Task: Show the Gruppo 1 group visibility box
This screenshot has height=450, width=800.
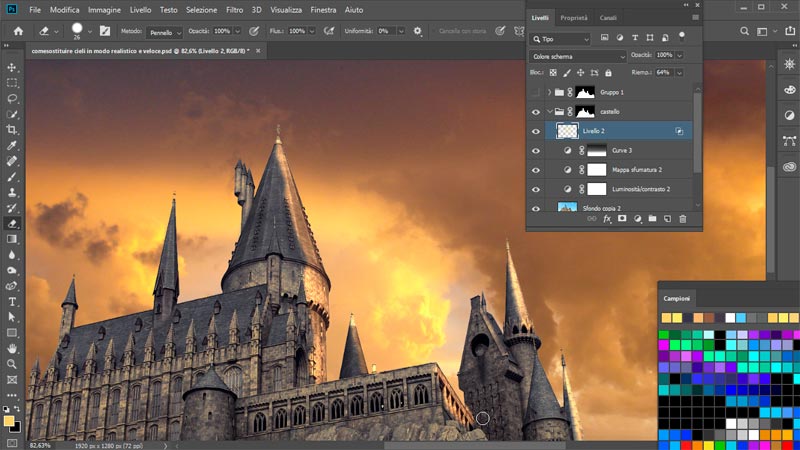Action: [x=536, y=92]
